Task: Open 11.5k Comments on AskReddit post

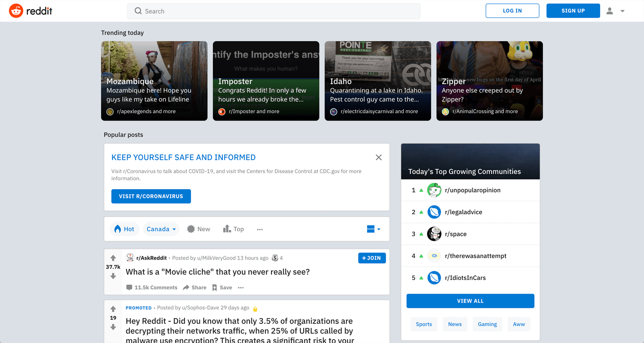Action: point(152,288)
